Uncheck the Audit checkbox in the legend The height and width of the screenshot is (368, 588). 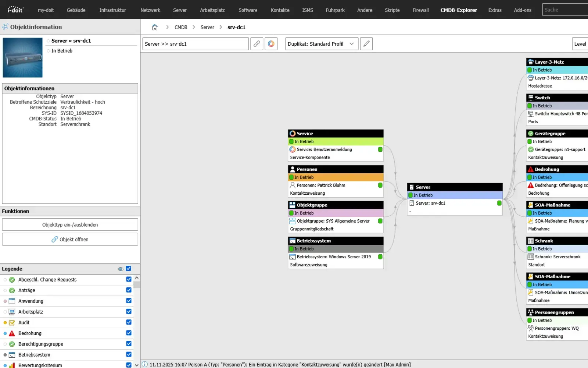pyautogui.click(x=129, y=322)
